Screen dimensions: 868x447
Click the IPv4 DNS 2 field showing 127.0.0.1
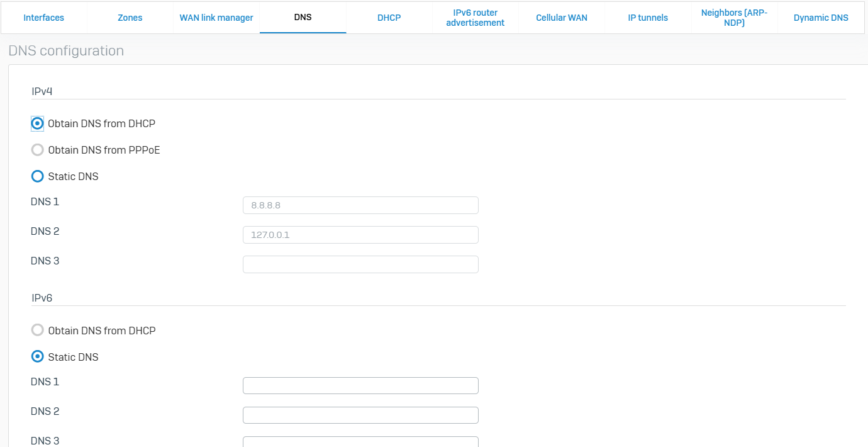pyautogui.click(x=360, y=235)
